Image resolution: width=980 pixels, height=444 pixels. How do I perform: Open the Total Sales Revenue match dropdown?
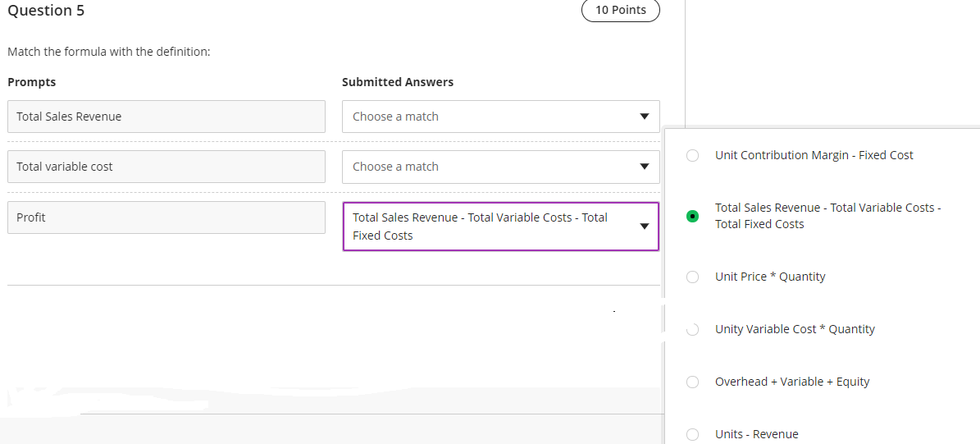[500, 117]
